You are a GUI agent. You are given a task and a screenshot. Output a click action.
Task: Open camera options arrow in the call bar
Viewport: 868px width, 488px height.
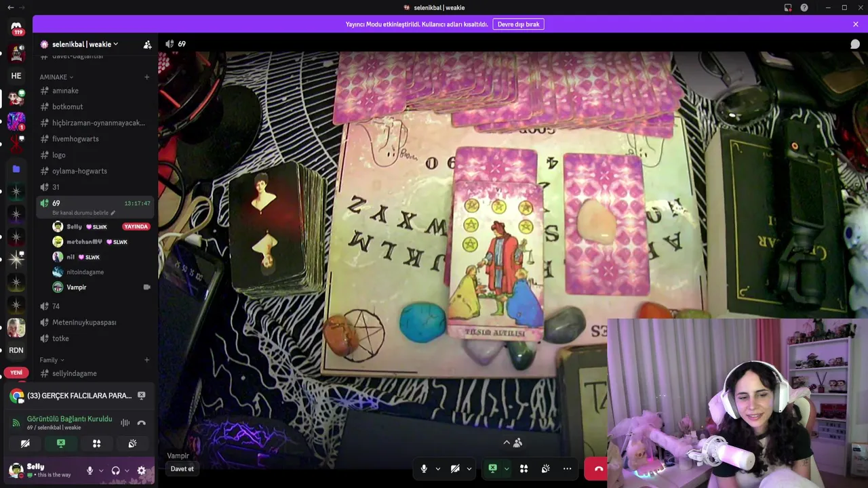[469, 468]
